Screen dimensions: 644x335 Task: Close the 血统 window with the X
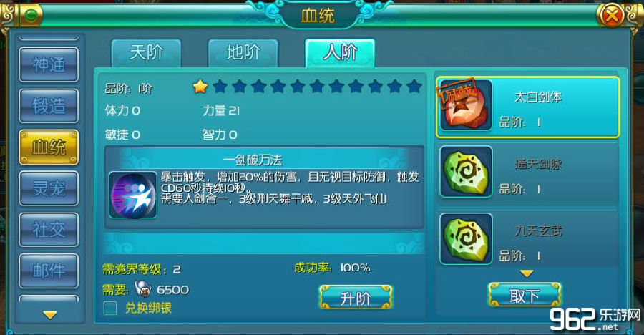point(612,16)
